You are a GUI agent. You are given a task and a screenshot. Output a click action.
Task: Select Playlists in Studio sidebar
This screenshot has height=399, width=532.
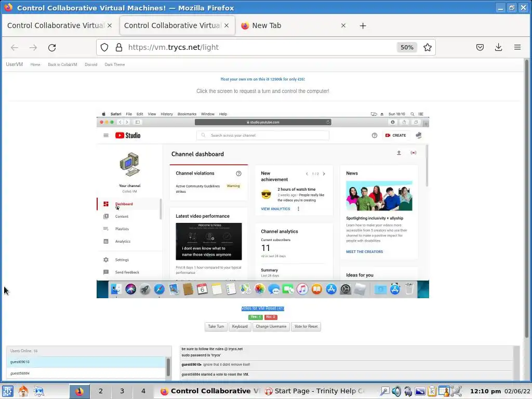click(x=122, y=229)
